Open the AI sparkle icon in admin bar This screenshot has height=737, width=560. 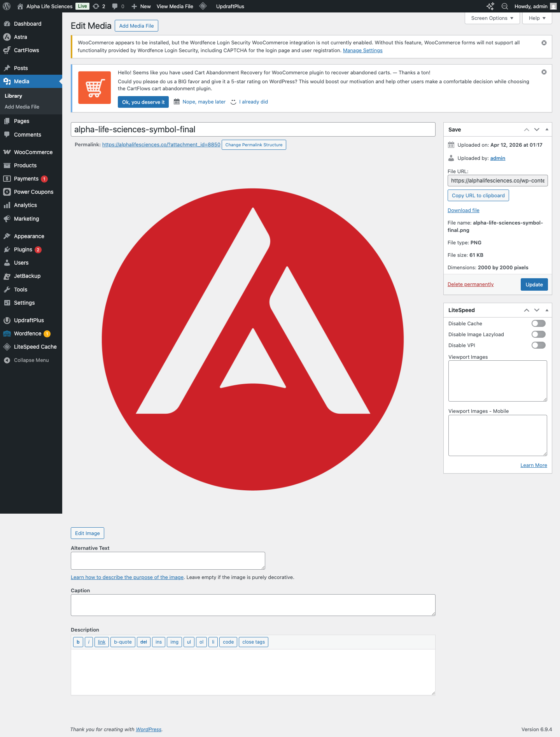coord(490,6)
